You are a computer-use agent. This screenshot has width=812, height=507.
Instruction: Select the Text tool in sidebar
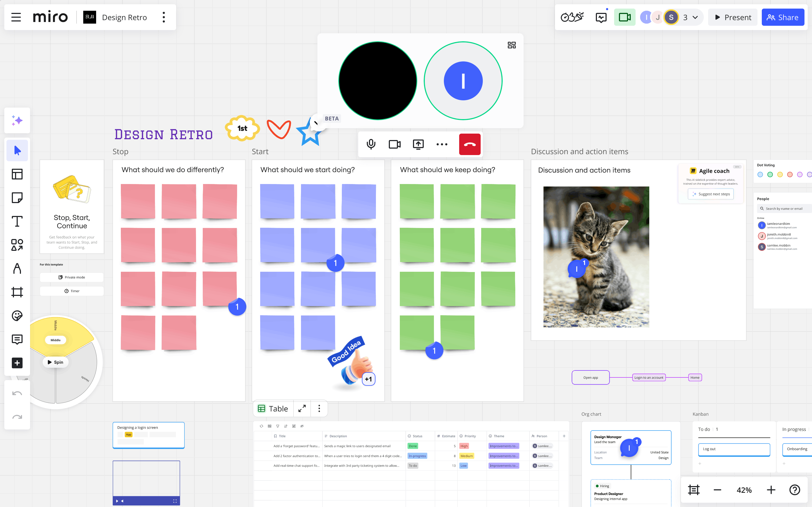pyautogui.click(x=17, y=221)
